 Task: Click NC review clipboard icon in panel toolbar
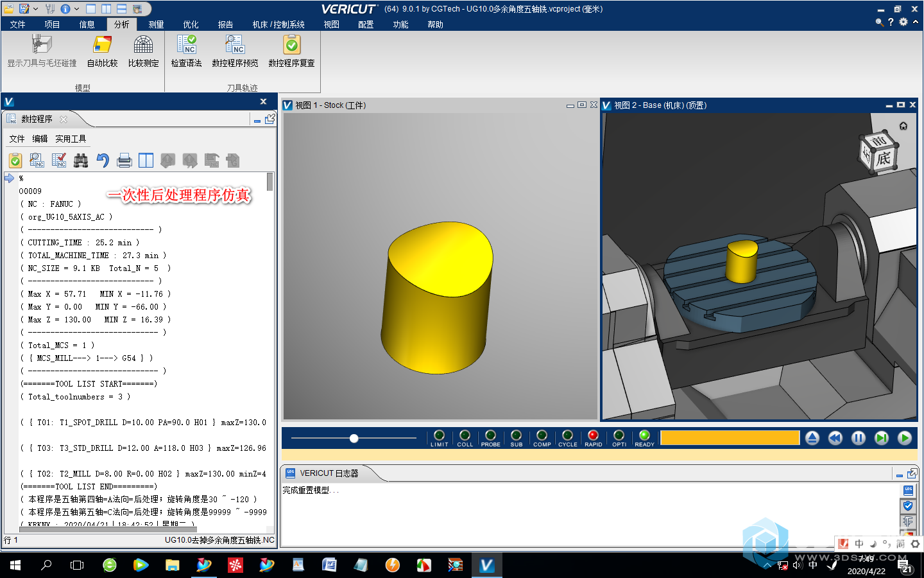[15, 161]
